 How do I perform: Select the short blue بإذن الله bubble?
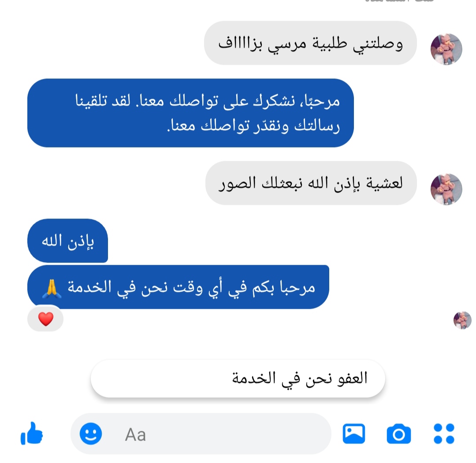click(68, 241)
